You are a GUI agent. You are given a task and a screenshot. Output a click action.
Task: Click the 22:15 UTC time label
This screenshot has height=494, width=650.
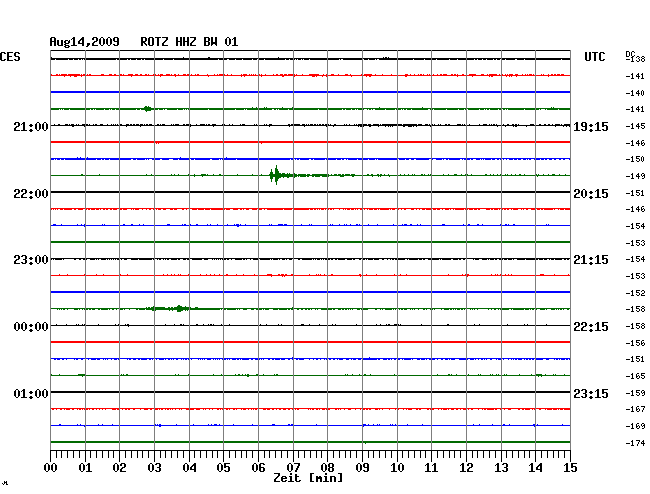[x=591, y=327]
